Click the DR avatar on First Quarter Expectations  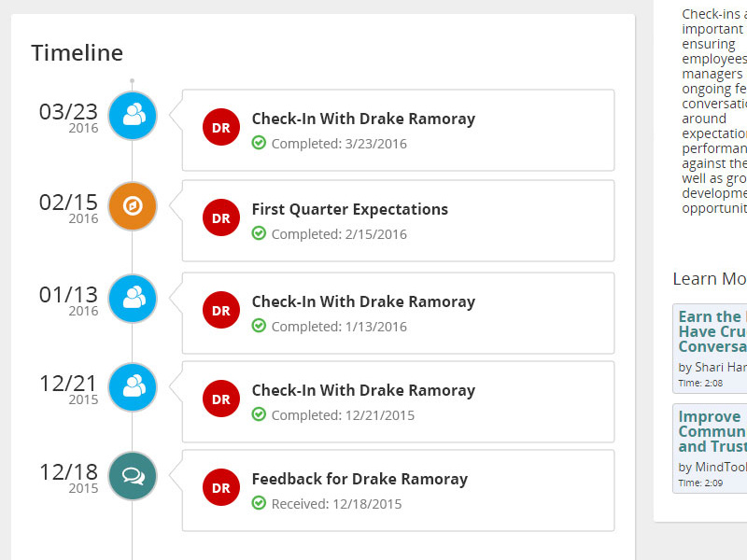click(221, 217)
